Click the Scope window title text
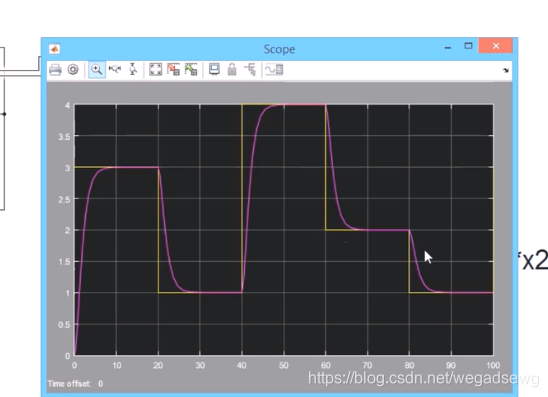The height and width of the screenshot is (397, 548). pos(279,49)
